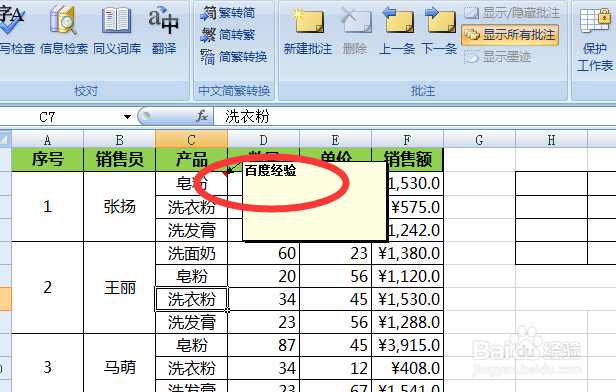Viewport: 616px width, 392px height.
Task: Click the Name Box showing C7
Action: coord(60,117)
